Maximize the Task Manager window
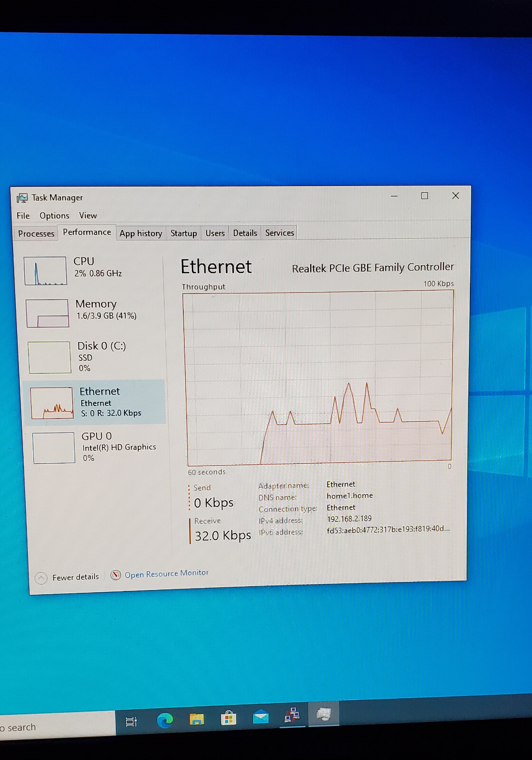 point(425,196)
